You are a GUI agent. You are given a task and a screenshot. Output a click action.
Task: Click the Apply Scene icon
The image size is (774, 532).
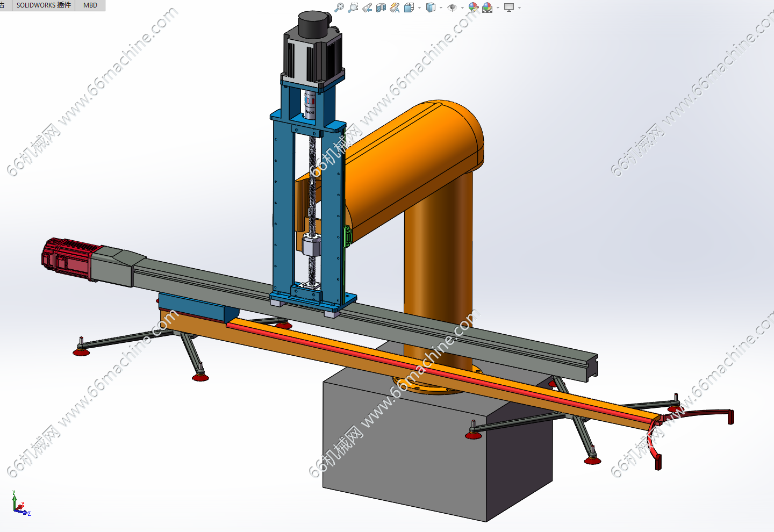pos(488,8)
